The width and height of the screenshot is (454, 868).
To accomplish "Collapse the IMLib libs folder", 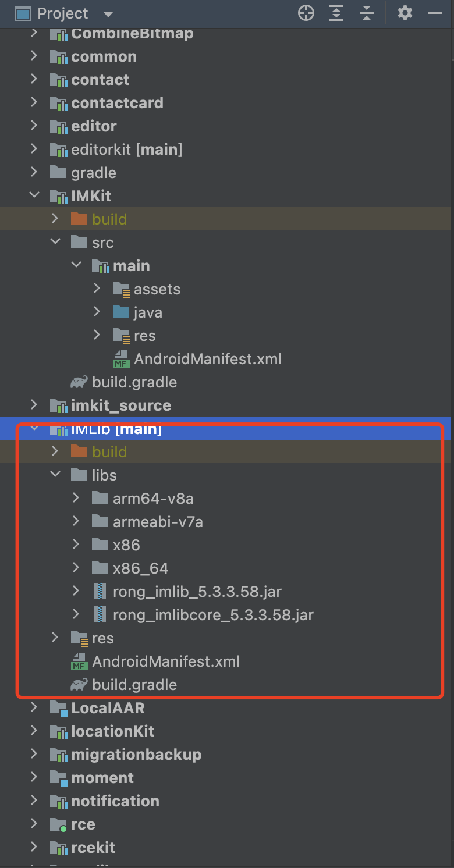I will pyautogui.click(x=55, y=475).
